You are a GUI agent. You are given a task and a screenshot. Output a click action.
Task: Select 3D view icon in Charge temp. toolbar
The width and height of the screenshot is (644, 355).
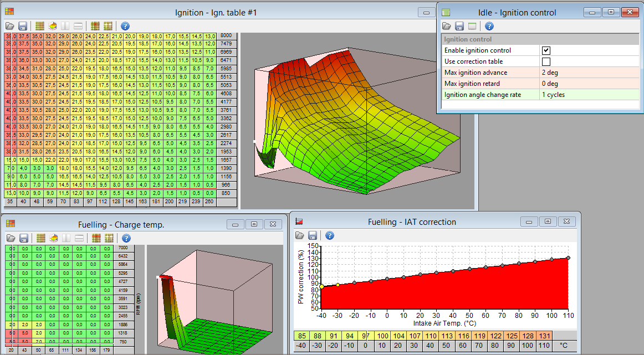click(x=53, y=238)
